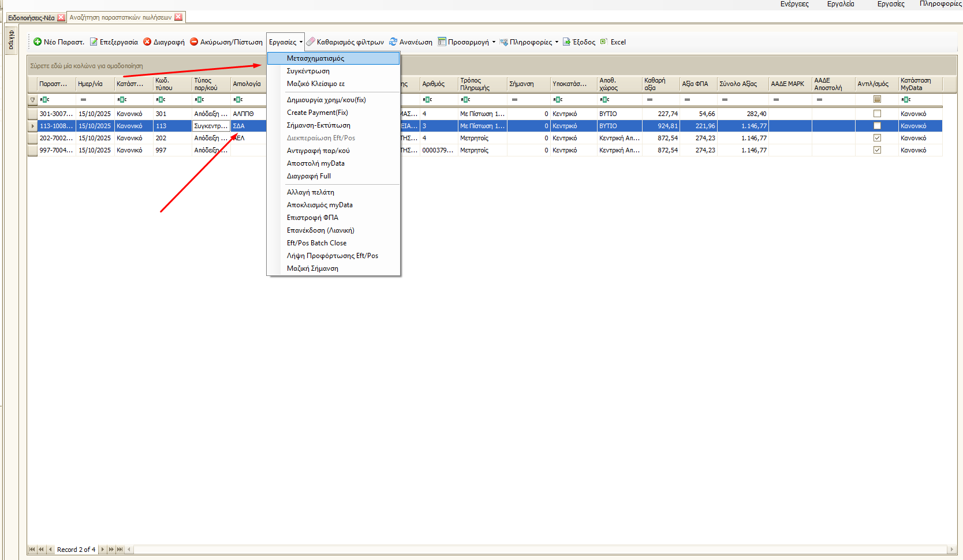Click the Ανανέωση refresh icon

click(393, 42)
